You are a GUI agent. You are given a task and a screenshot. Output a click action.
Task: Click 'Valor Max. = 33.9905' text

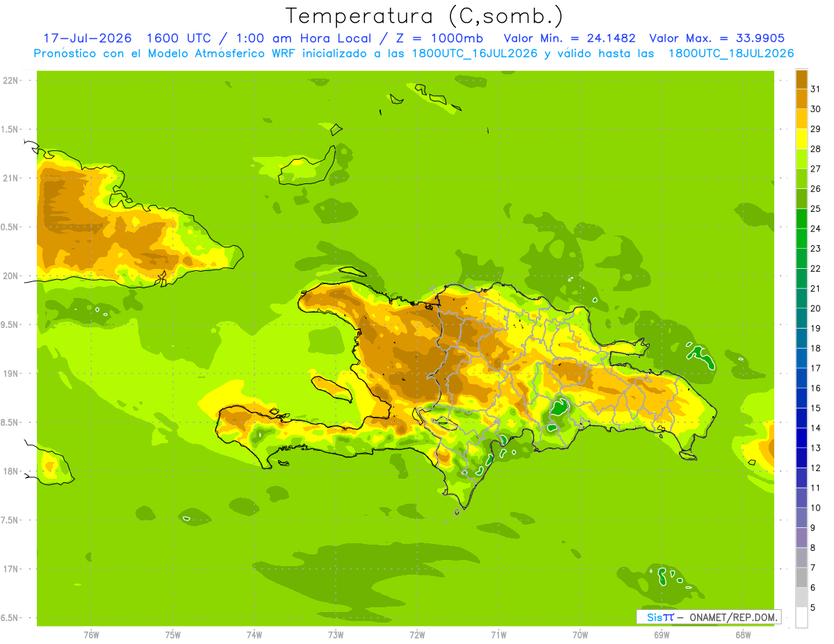coord(717,38)
